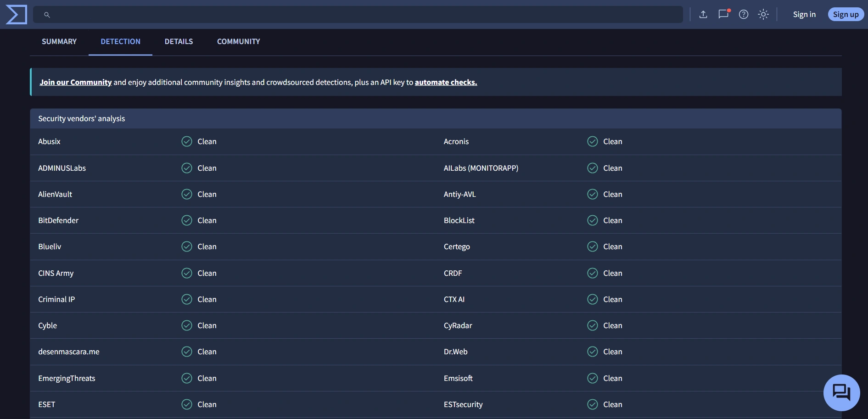Image resolution: width=868 pixels, height=419 pixels.
Task: Click the Abusix clean checkmark icon
Action: [187, 141]
